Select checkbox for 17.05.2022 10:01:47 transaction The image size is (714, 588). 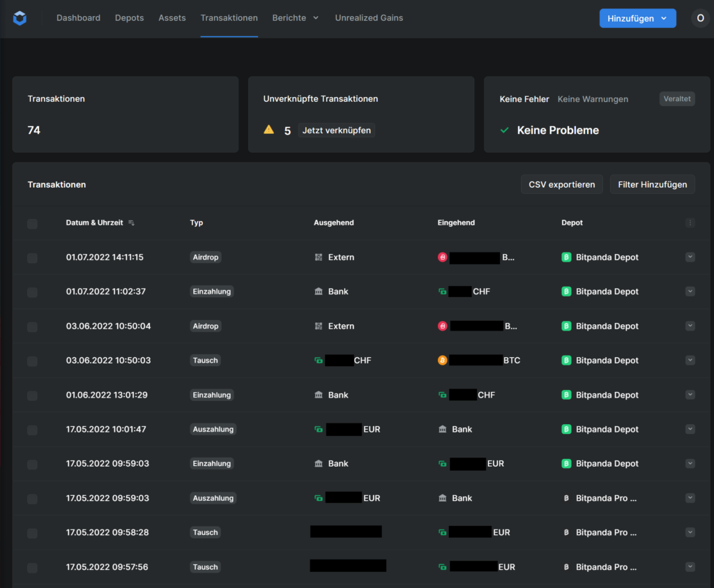pos(32,430)
